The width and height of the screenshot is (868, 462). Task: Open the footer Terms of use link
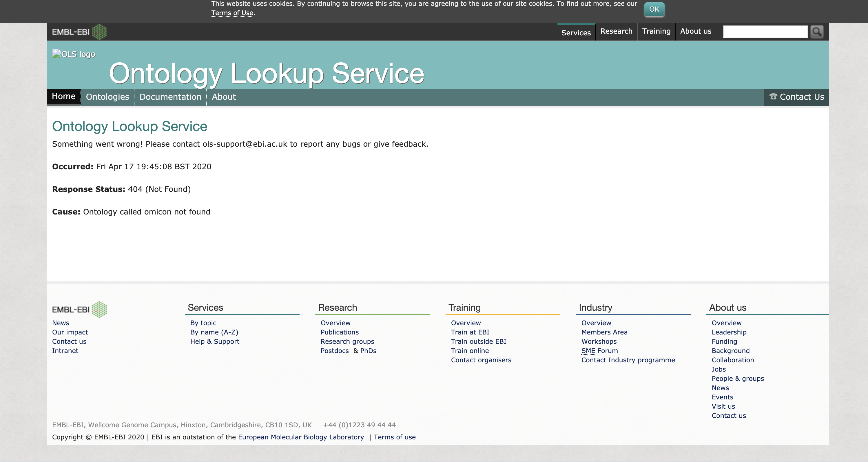[395, 437]
